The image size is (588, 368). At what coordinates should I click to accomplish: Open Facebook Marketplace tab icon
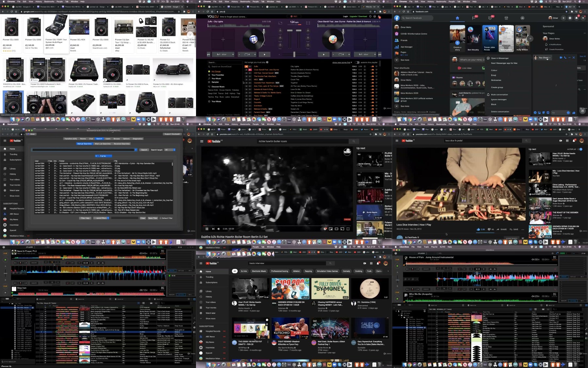[506, 18]
